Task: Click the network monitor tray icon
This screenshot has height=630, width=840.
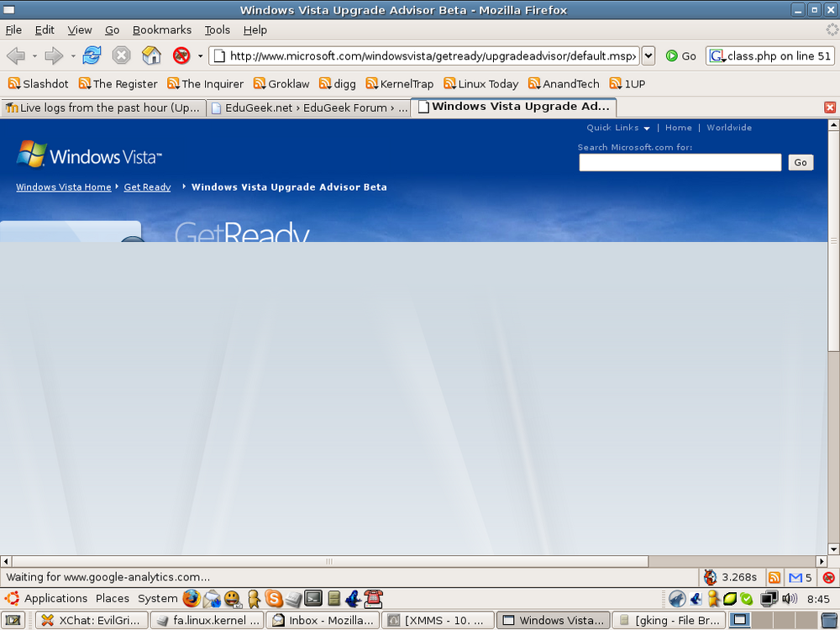Action: 769,598
